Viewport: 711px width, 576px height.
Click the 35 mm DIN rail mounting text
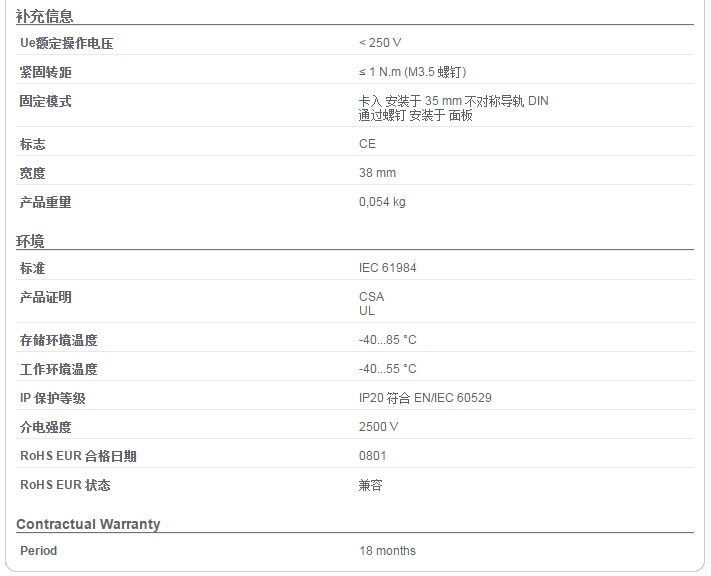point(453,101)
